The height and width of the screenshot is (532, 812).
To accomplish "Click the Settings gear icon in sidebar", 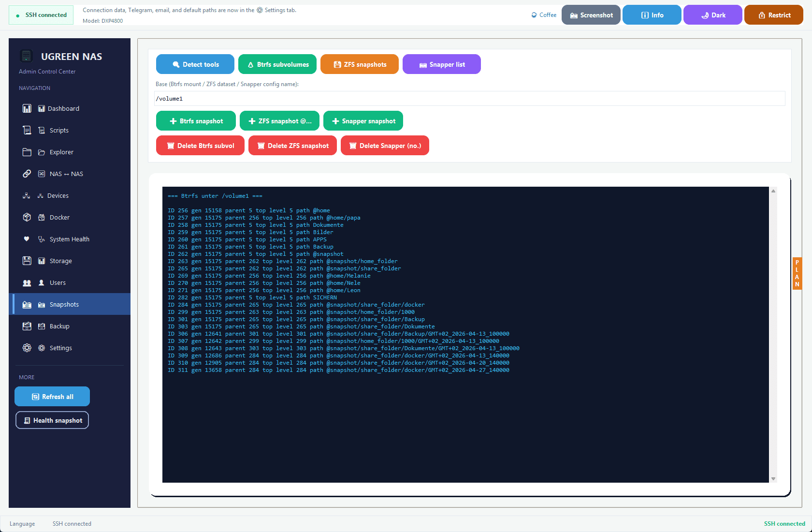I will tap(27, 348).
